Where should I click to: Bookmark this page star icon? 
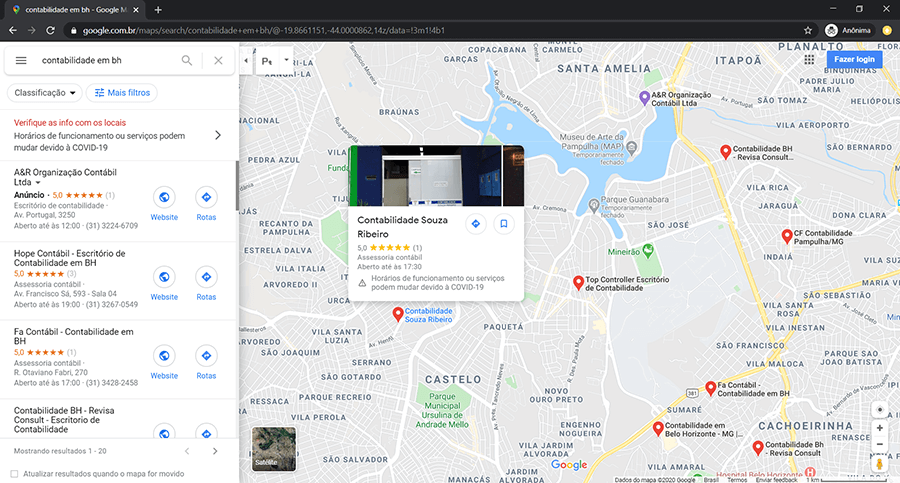tap(808, 30)
